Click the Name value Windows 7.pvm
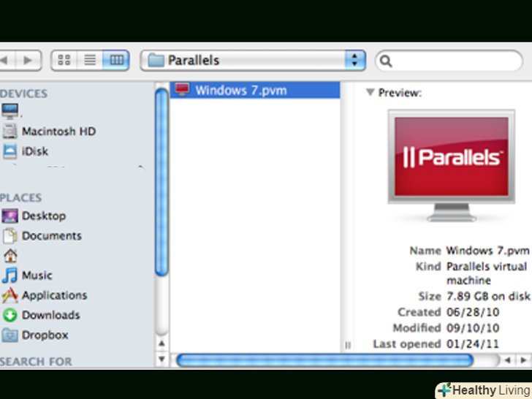 pos(487,251)
